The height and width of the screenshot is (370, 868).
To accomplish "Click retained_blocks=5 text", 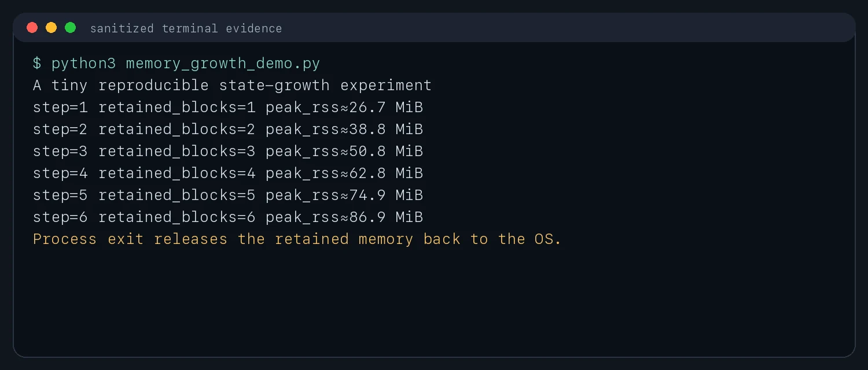I will coord(177,195).
